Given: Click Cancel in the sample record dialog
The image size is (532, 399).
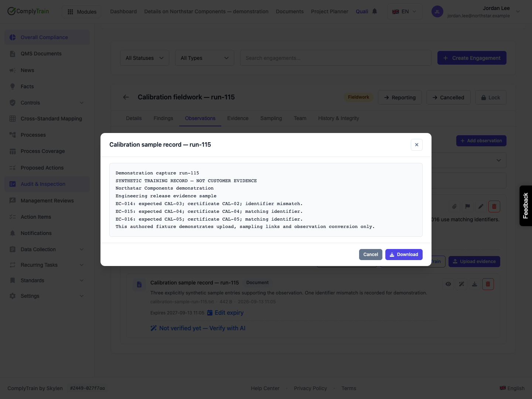Looking at the screenshot, I should pyautogui.click(x=371, y=255).
